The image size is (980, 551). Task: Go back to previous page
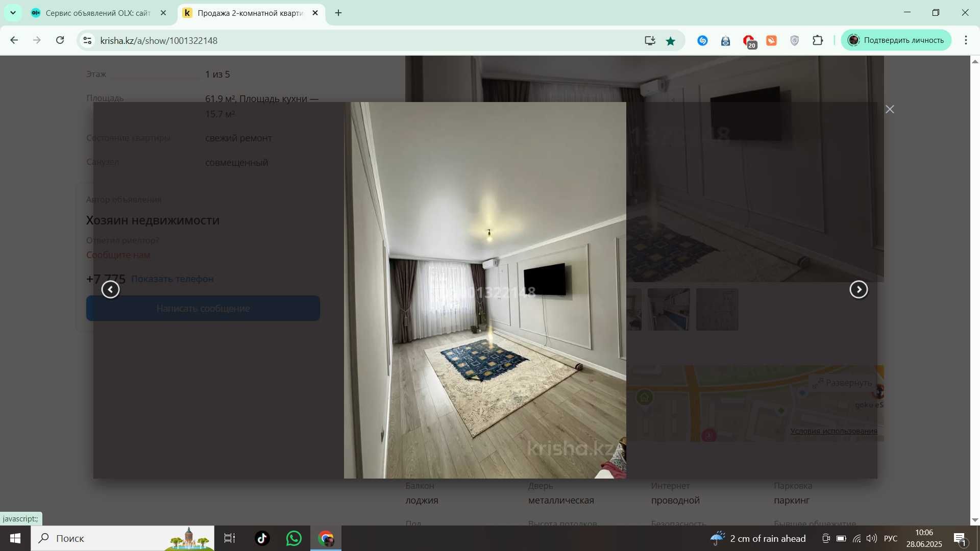point(14,40)
